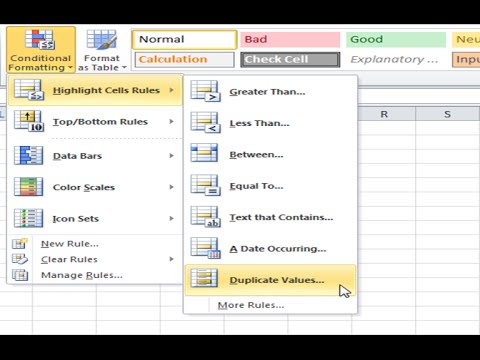The height and width of the screenshot is (360, 480).
Task: Select the Clear Rules menu entry
Action: pyautogui.click(x=95, y=259)
